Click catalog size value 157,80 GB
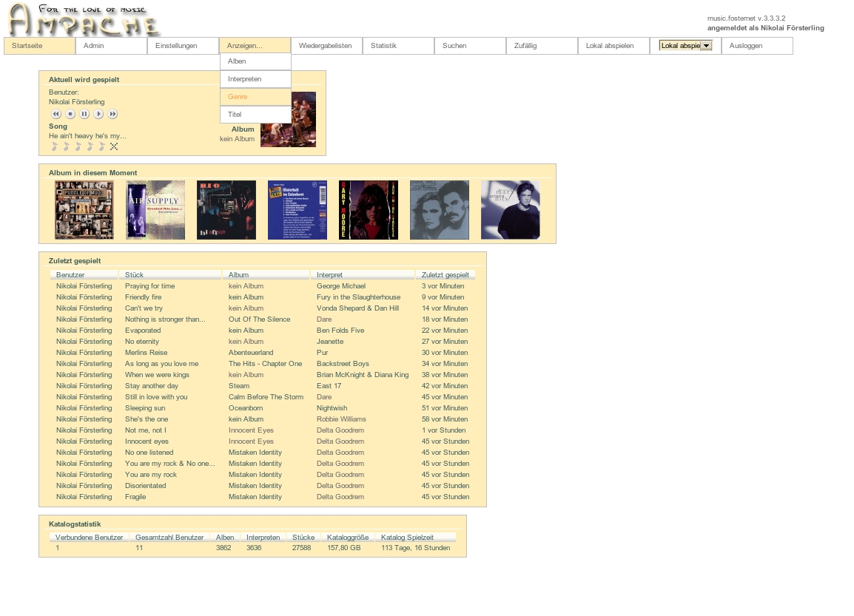Screen dimensions: 854x616 coord(343,548)
